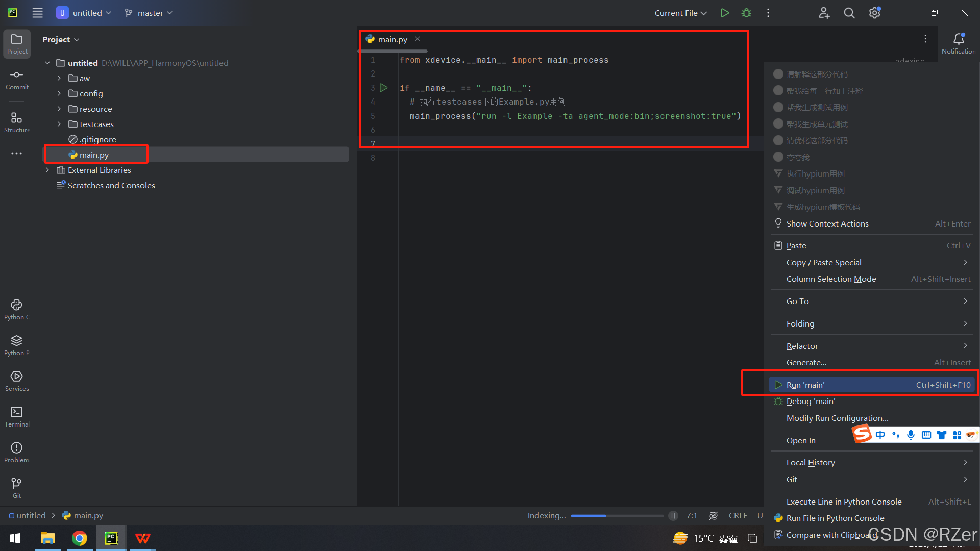980x551 pixels.
Task: Open the Git tool window
Action: (x=17, y=488)
